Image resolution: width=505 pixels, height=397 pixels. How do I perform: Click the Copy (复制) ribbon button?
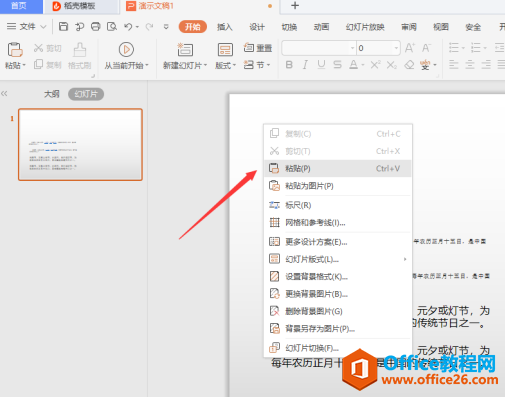click(x=47, y=64)
